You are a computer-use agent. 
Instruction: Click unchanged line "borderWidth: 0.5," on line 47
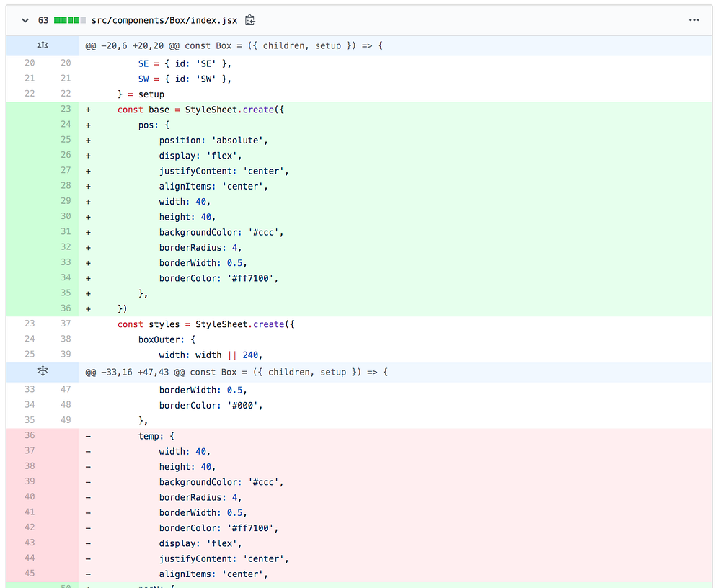click(203, 390)
